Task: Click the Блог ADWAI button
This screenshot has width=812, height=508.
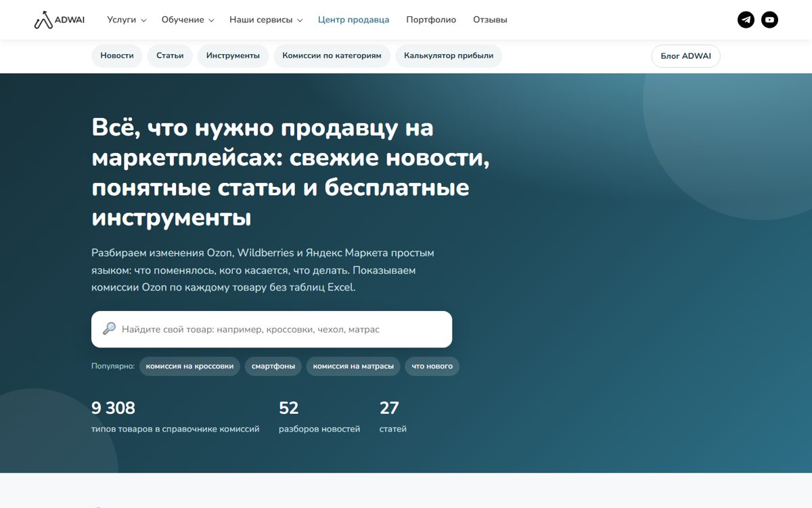Action: tap(685, 56)
